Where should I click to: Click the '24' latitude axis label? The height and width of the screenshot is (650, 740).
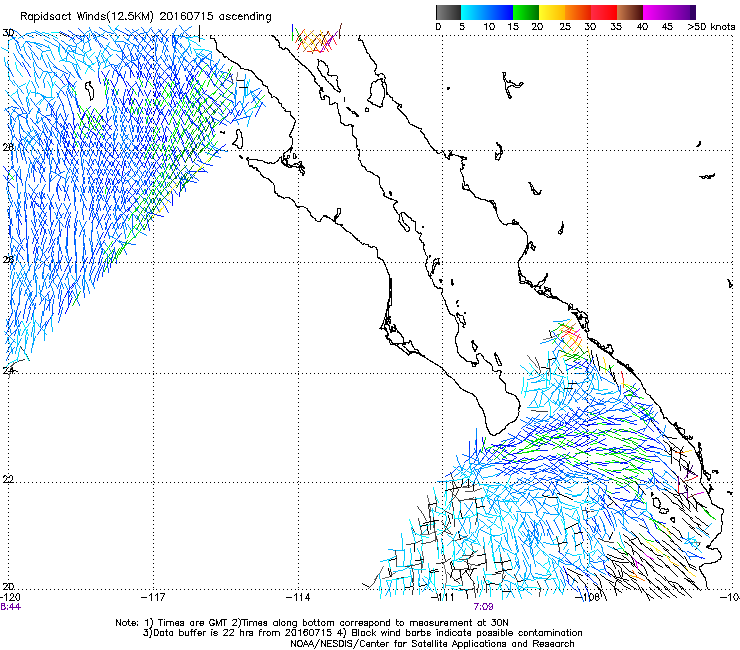pyautogui.click(x=8, y=370)
